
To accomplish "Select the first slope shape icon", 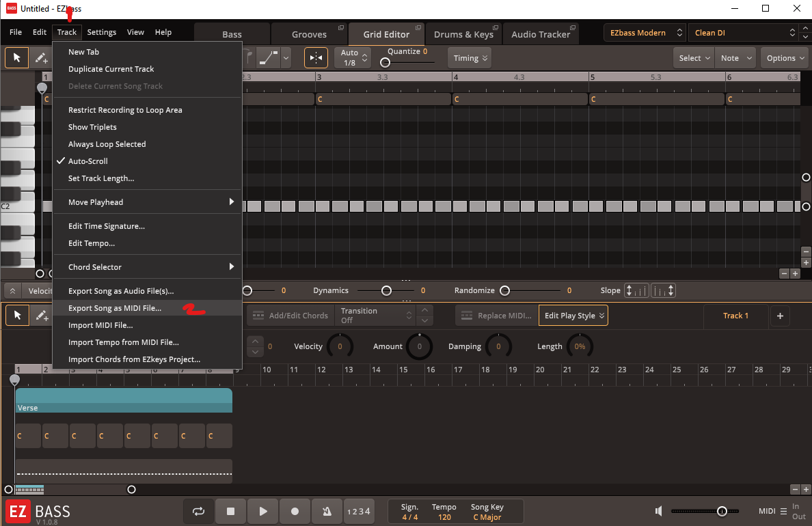I will (636, 290).
